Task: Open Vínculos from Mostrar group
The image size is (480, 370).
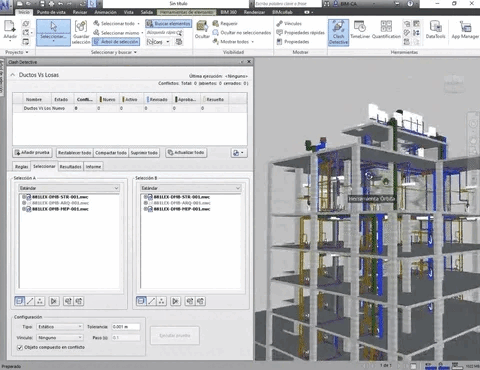Action: 289,23
